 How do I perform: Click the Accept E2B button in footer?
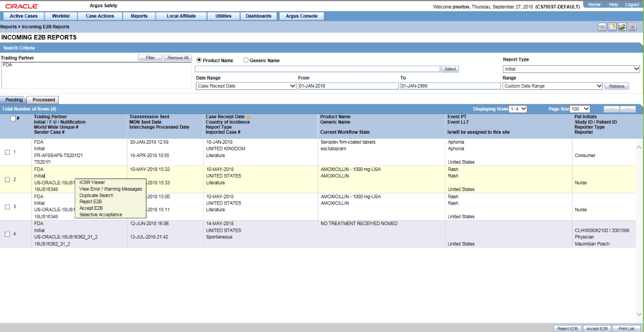pyautogui.click(x=597, y=328)
